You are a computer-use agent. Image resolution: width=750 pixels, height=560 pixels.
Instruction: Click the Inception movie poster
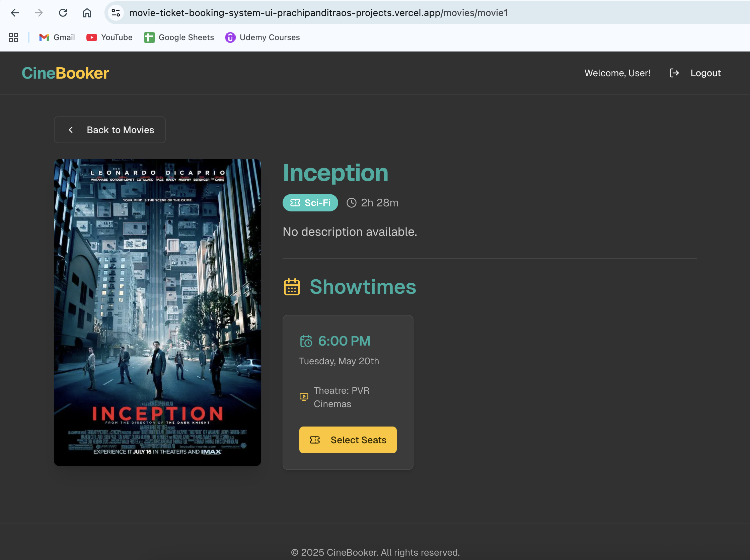pyautogui.click(x=158, y=313)
